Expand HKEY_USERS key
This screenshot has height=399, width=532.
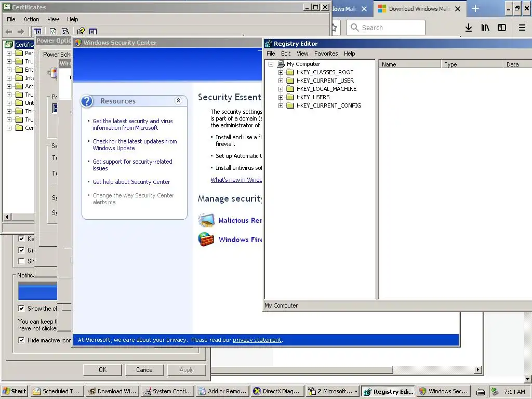281,97
